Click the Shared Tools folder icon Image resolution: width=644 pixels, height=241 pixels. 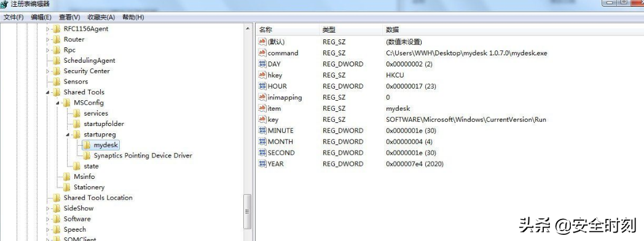[x=57, y=92]
